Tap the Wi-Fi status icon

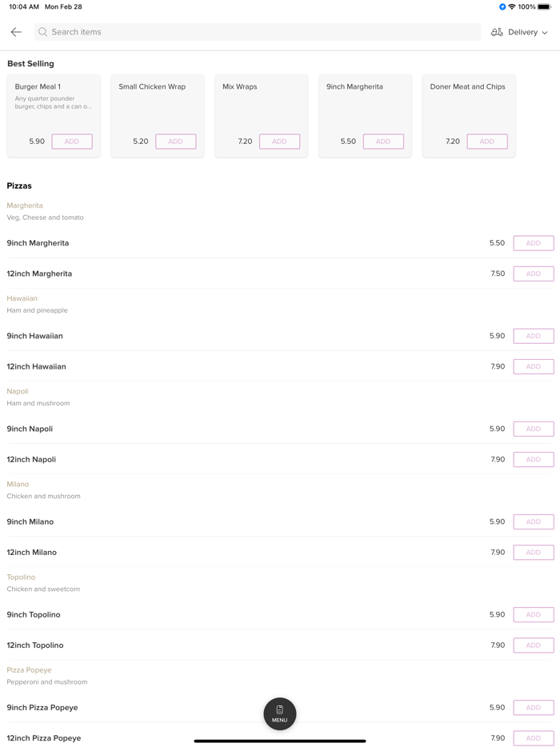pos(512,7)
